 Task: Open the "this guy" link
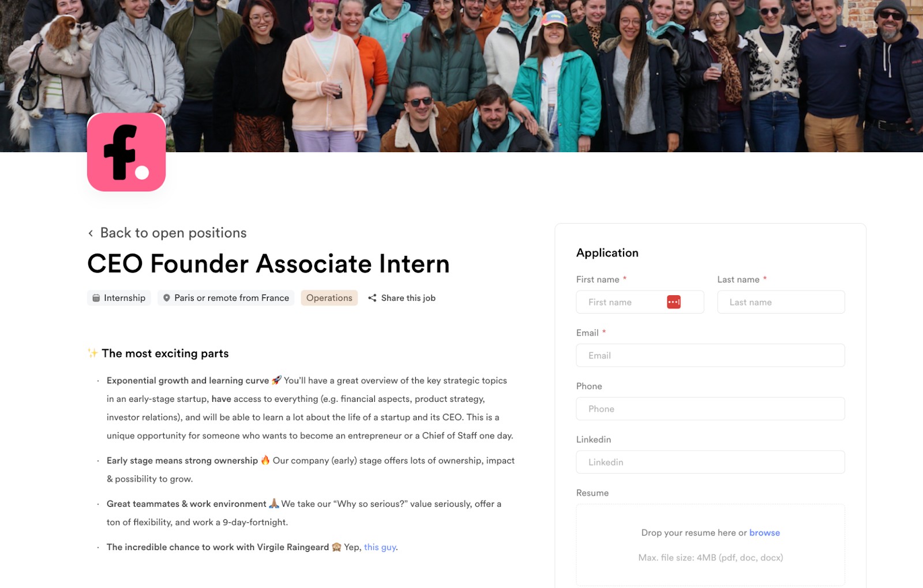(380, 547)
